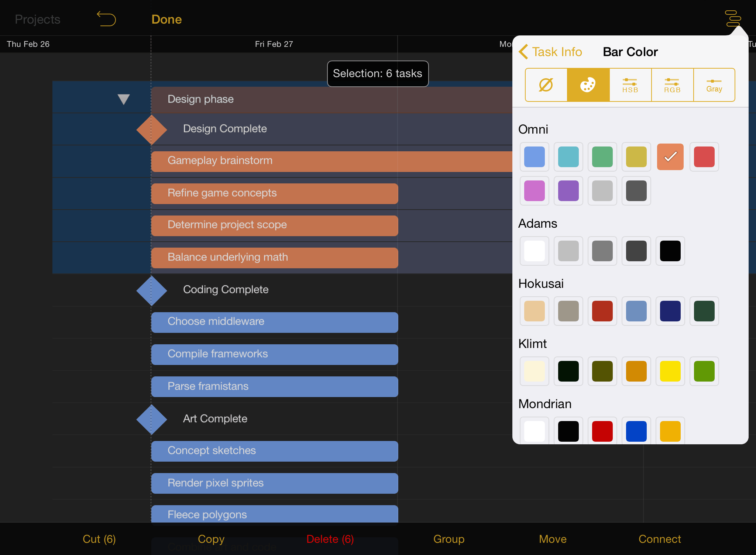Pick the Klimt cream swatch

click(535, 371)
